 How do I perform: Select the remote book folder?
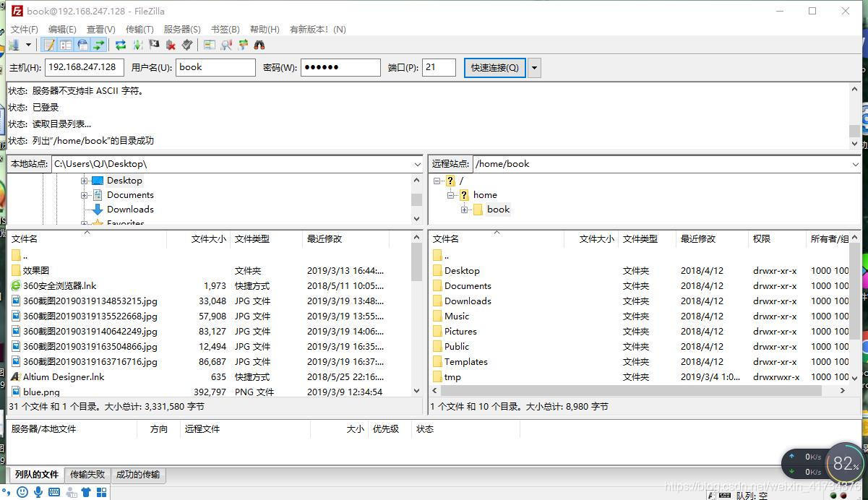pos(498,210)
